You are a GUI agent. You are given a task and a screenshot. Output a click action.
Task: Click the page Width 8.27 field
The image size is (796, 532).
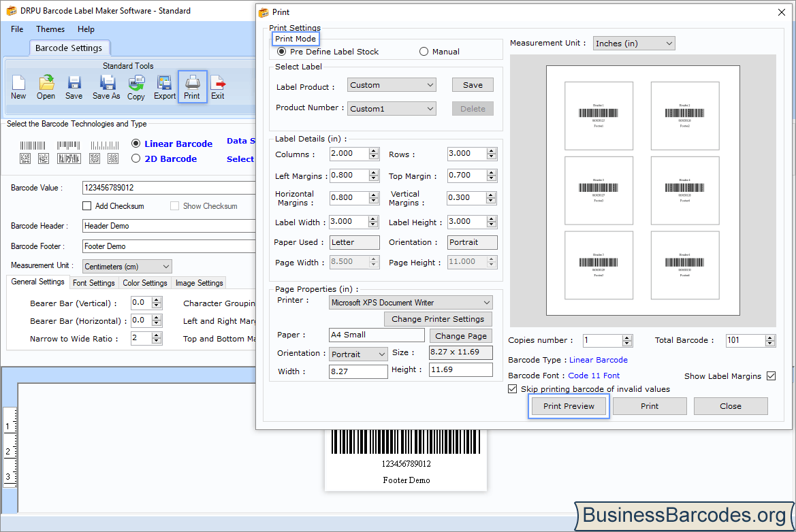click(358, 371)
